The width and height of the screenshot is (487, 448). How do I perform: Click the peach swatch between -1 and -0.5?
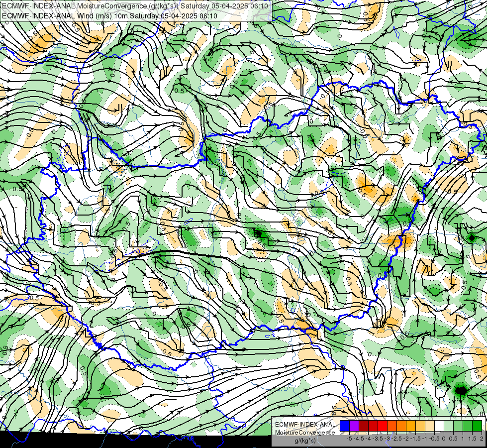430,426
